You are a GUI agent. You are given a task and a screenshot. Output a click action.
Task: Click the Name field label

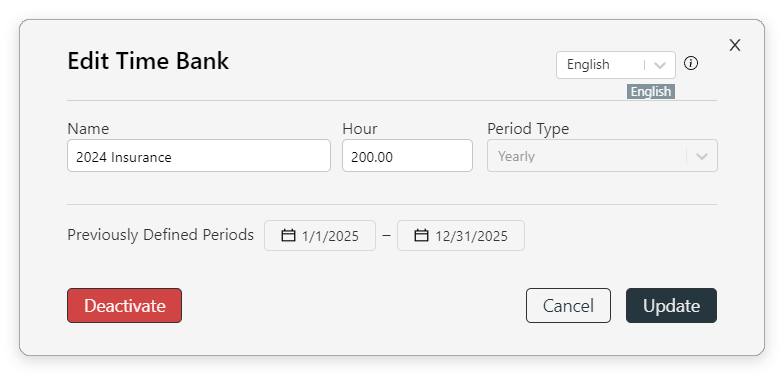88,129
